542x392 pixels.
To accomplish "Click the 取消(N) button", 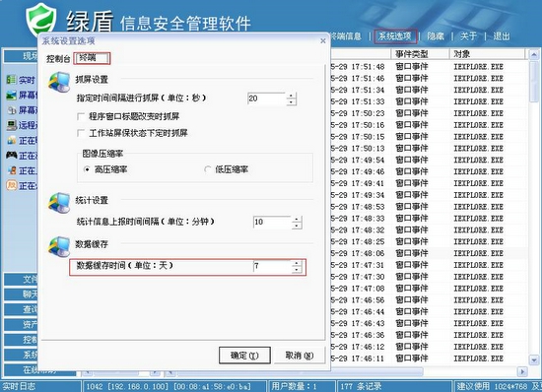I will 300,356.
